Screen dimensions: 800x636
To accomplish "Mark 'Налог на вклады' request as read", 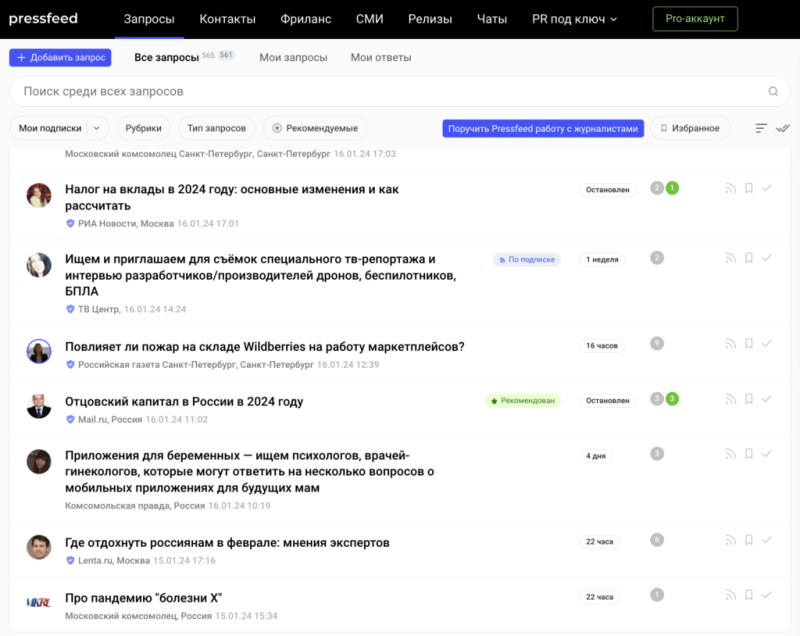I will click(x=766, y=189).
